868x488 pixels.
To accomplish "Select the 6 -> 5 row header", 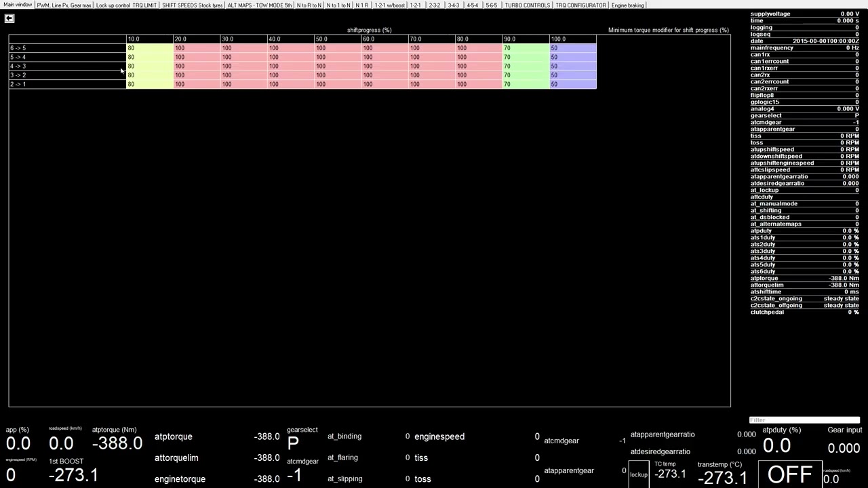I will click(67, 48).
